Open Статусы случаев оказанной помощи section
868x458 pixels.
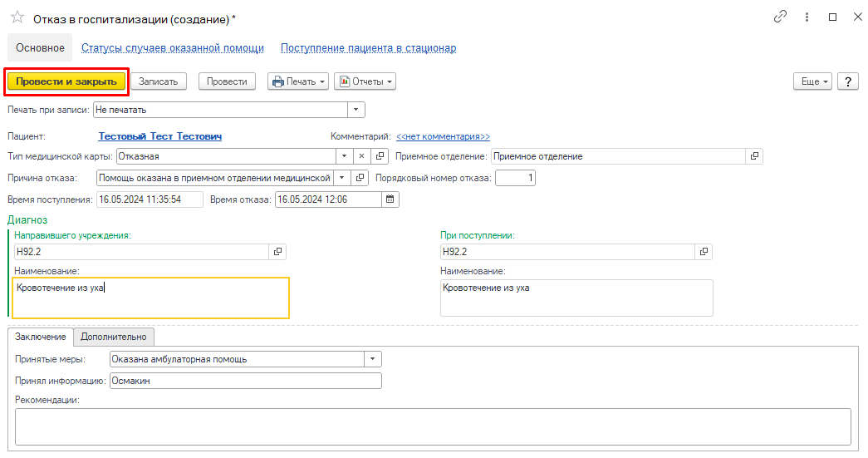(173, 48)
